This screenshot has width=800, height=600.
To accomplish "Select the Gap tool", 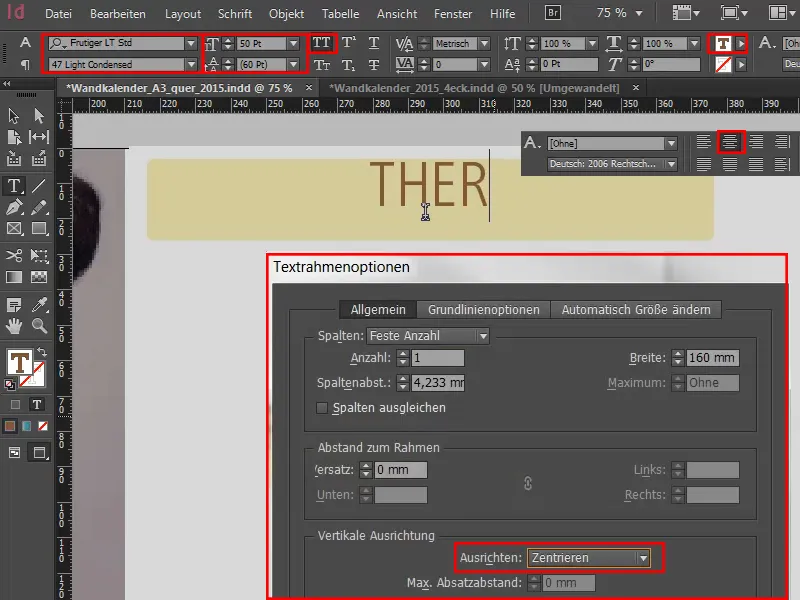I will click(x=39, y=137).
